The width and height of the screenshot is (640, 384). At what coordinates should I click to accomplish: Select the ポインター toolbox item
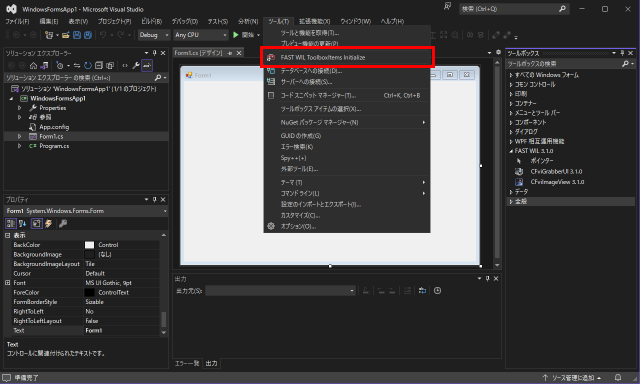tap(542, 161)
